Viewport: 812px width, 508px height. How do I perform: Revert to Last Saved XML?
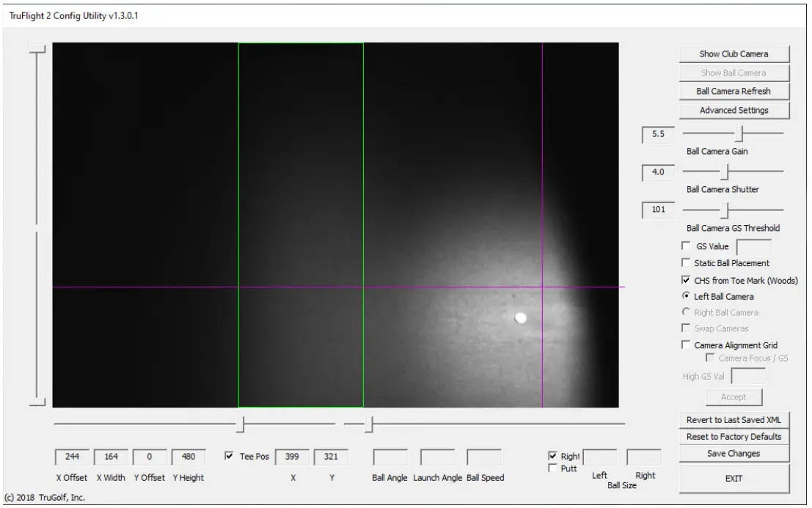coord(734,420)
